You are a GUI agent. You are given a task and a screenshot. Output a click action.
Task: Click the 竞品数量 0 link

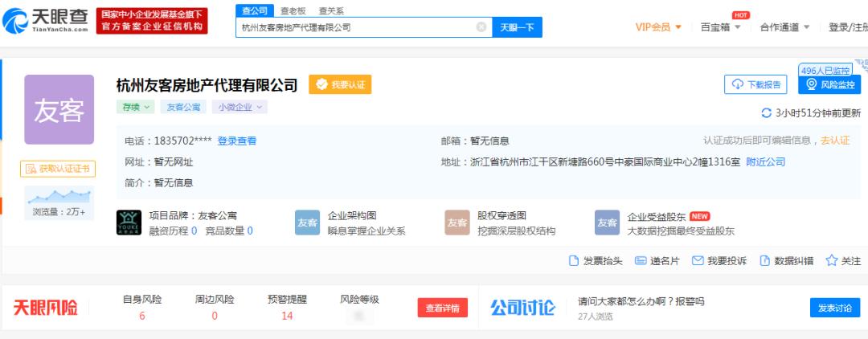point(229,231)
